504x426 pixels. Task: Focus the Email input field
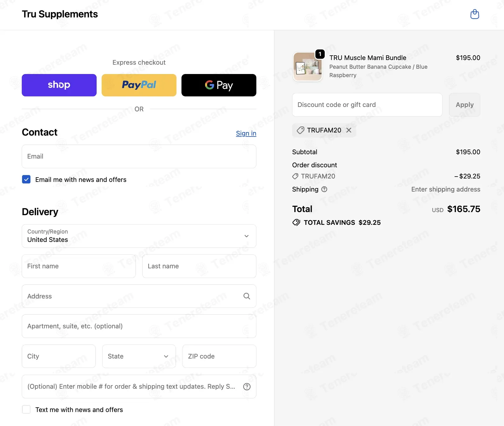[x=139, y=156]
